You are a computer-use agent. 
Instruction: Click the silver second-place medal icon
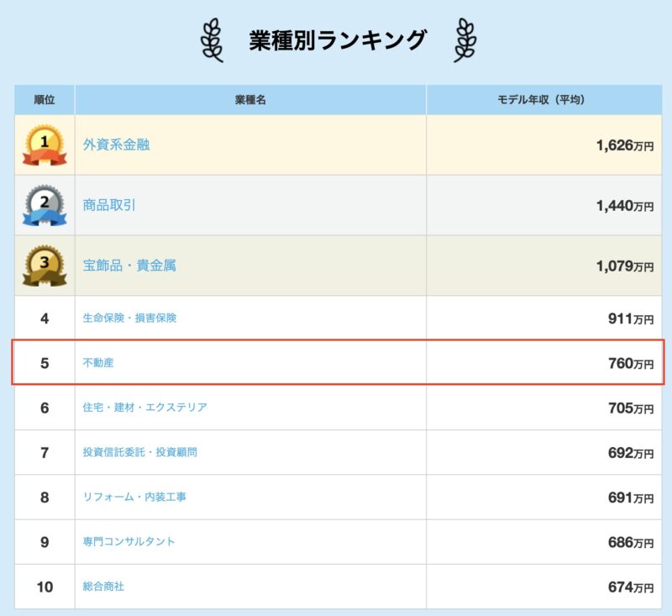[45, 204]
